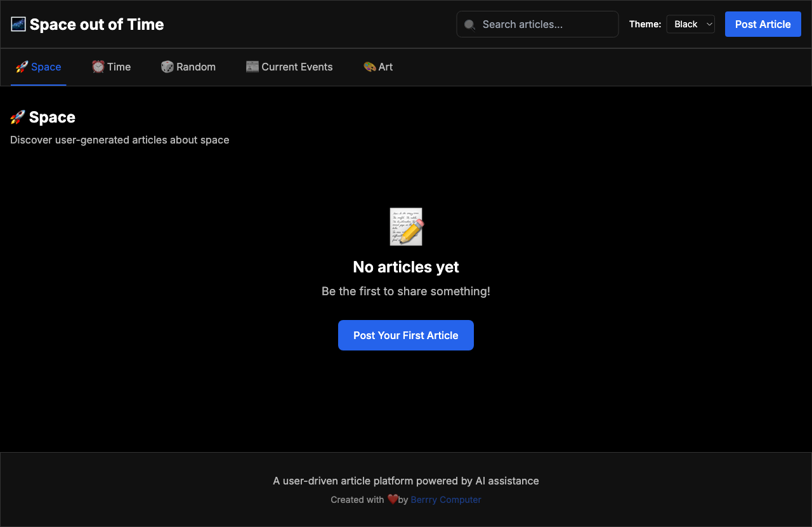Click the dice icon for Random

click(167, 67)
